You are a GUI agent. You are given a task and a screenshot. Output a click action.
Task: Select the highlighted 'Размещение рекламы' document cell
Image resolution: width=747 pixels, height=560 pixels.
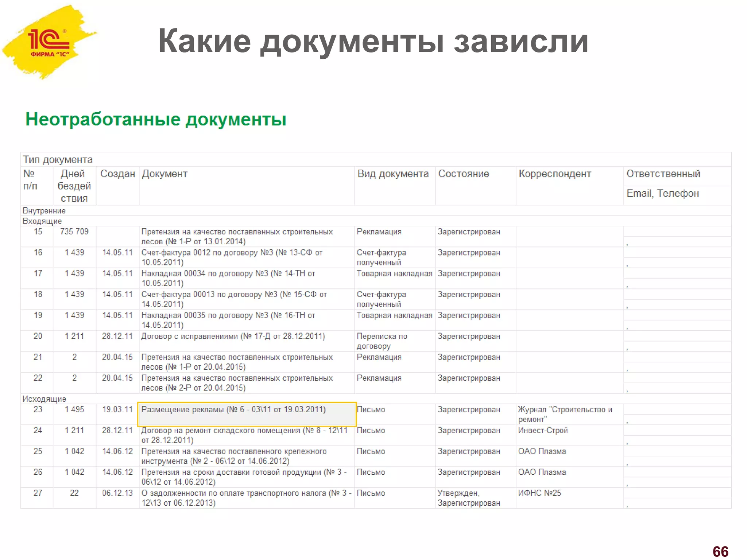point(247,414)
